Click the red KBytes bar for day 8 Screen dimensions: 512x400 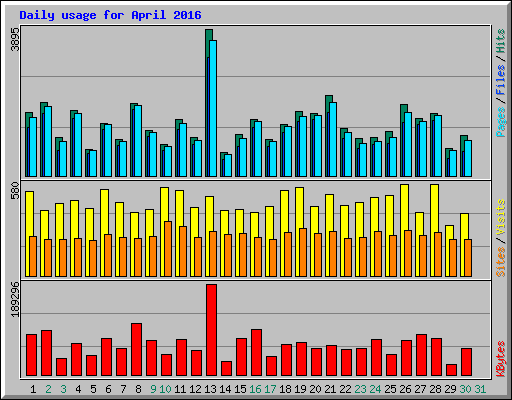point(136,350)
